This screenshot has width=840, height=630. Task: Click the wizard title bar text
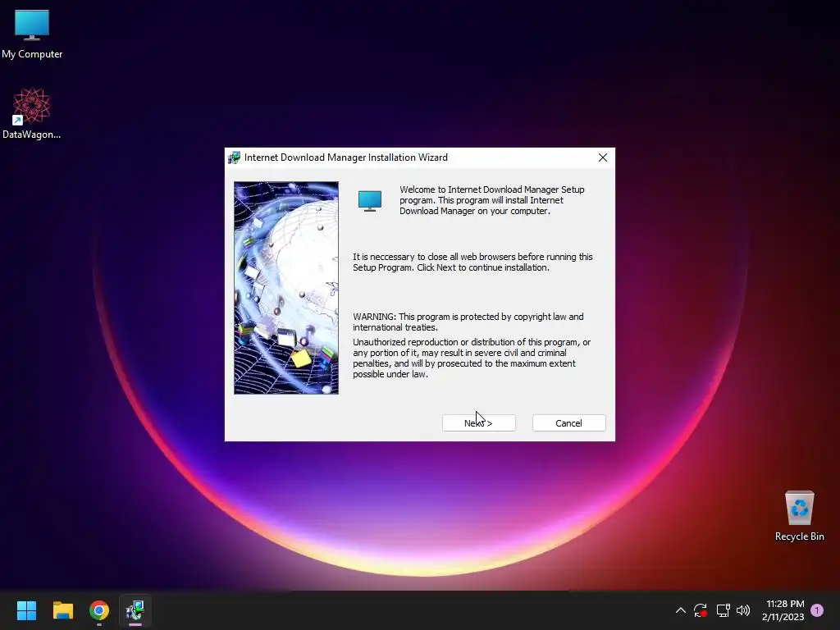(346, 157)
